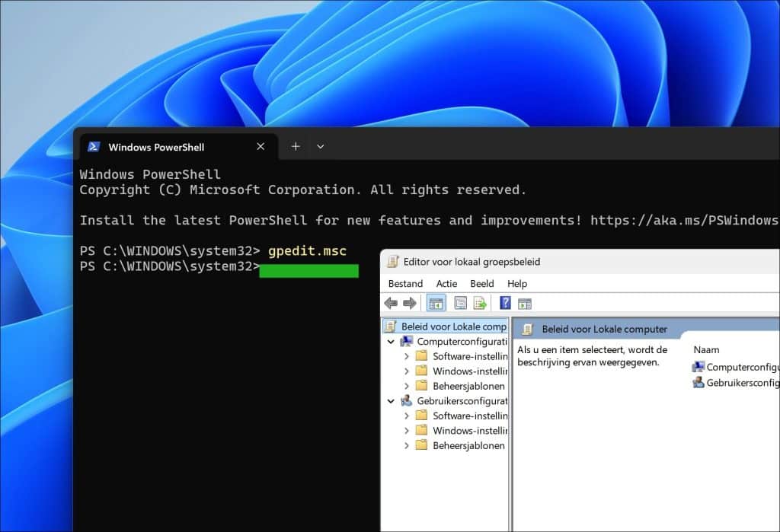
Task: Click the green cursor highlight in PowerShell
Action: point(308,270)
